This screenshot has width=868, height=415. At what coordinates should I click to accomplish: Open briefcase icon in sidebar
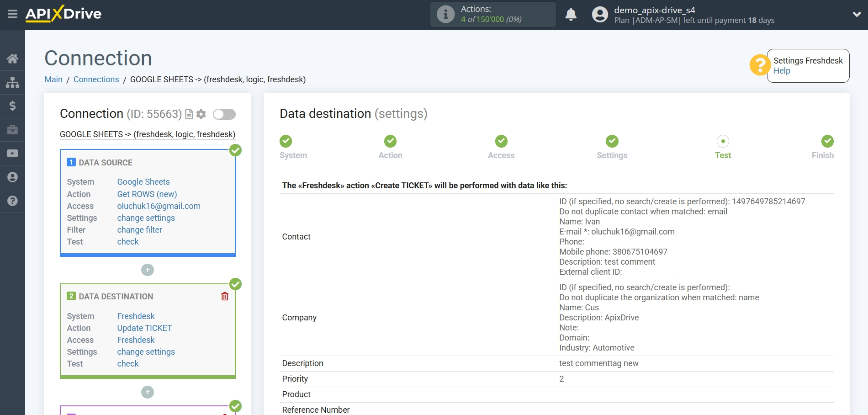point(12,130)
